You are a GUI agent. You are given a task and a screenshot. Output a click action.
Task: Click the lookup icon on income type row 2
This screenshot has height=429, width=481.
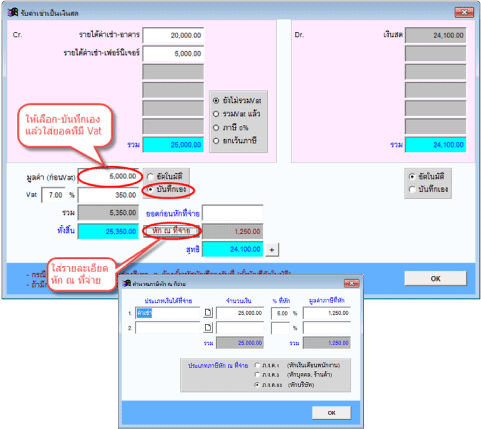click(208, 328)
